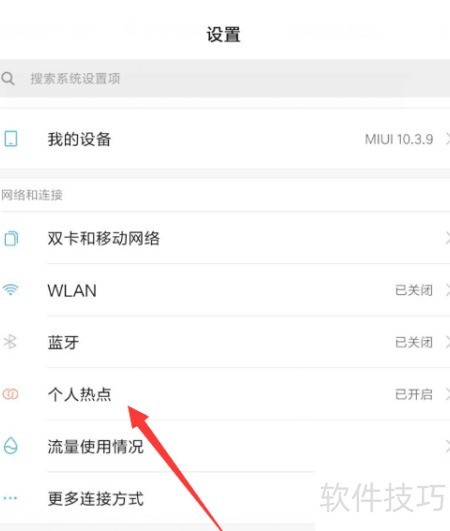This screenshot has width=450, height=531.
Task: Click the search magnifier icon
Action: coord(7,79)
